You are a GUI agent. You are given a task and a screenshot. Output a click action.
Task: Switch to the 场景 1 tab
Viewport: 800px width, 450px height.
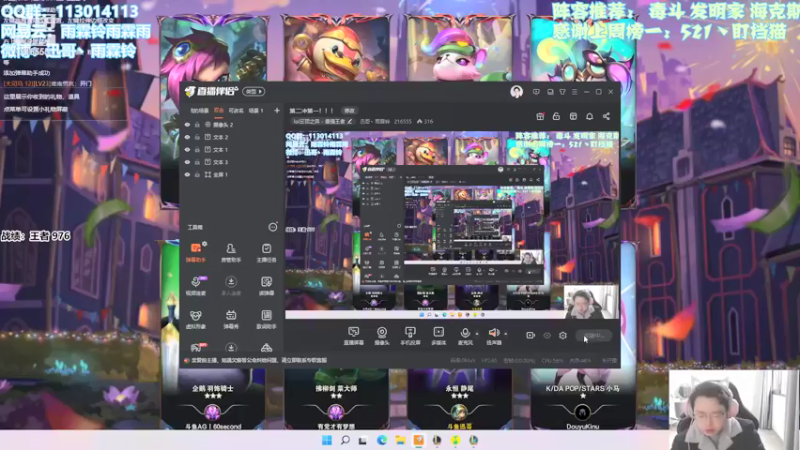(x=256, y=111)
